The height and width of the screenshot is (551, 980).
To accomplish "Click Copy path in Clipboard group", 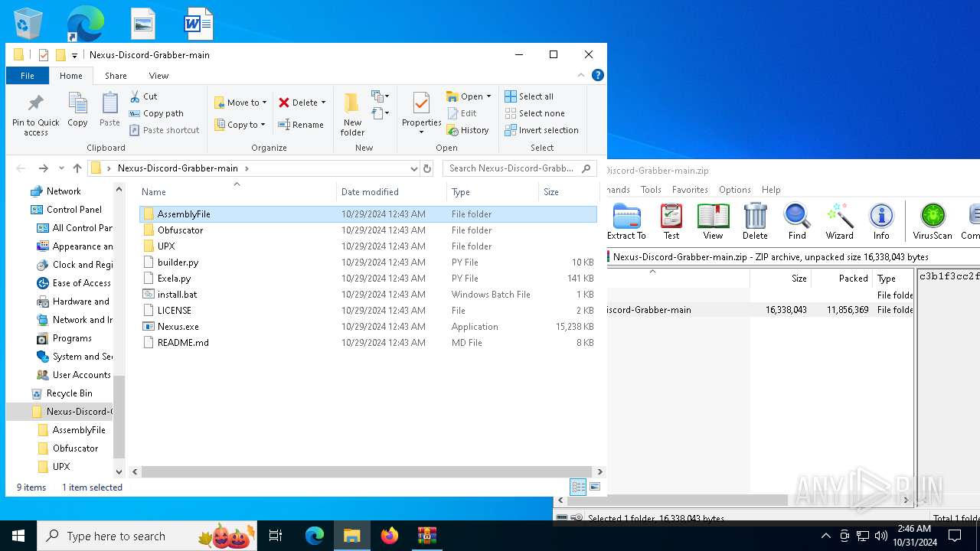I will click(x=157, y=113).
